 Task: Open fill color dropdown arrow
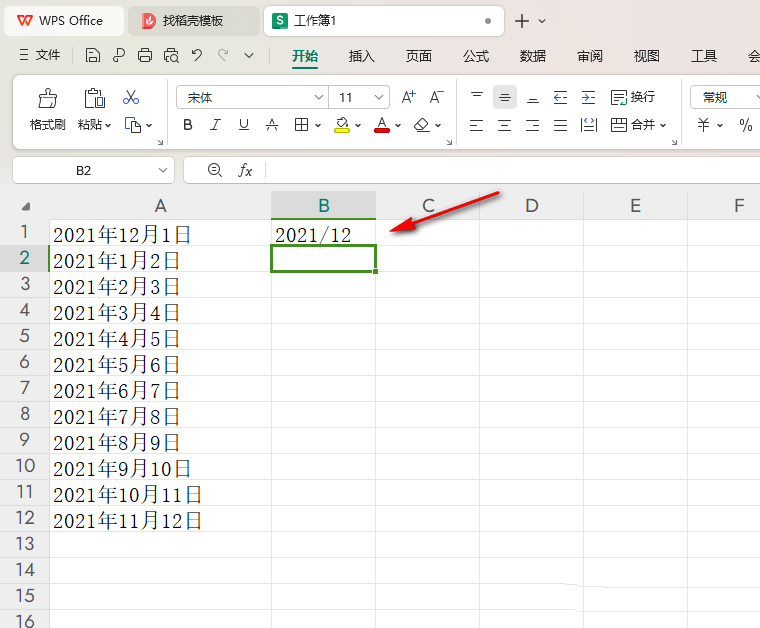[358, 126]
